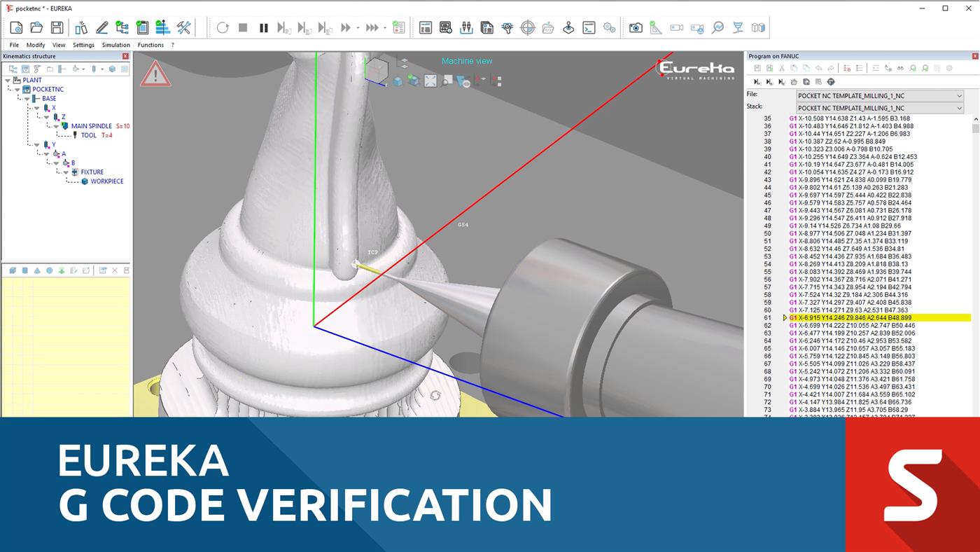
Task: Capture the viewport with the camera screenshot icon
Action: coord(636,28)
